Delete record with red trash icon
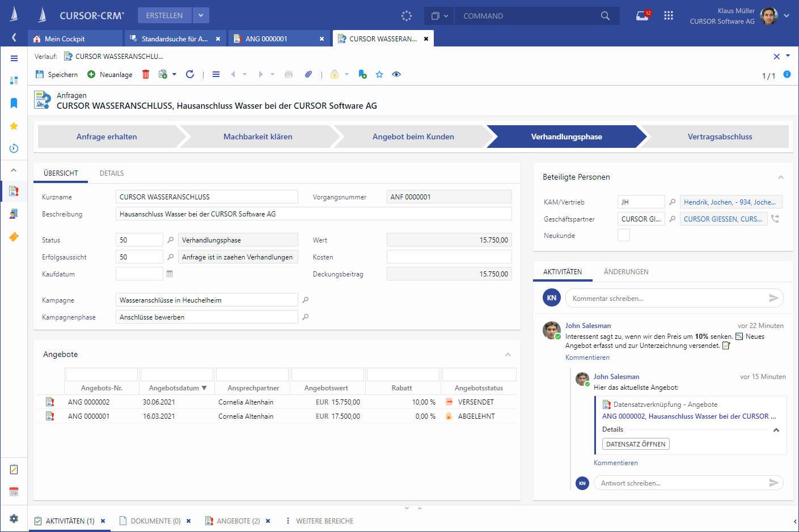 (x=146, y=74)
